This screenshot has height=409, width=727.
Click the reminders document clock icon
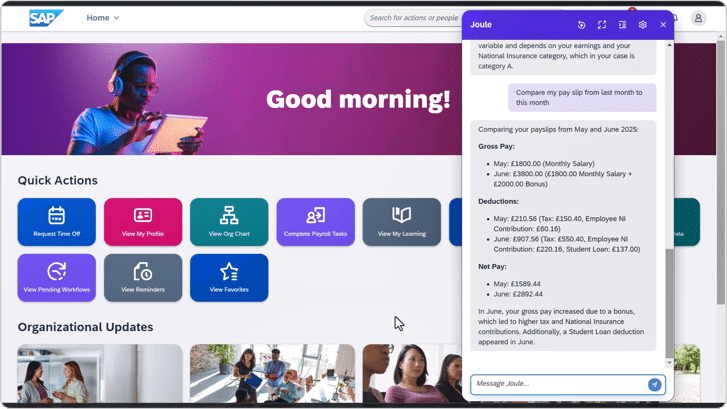(143, 272)
